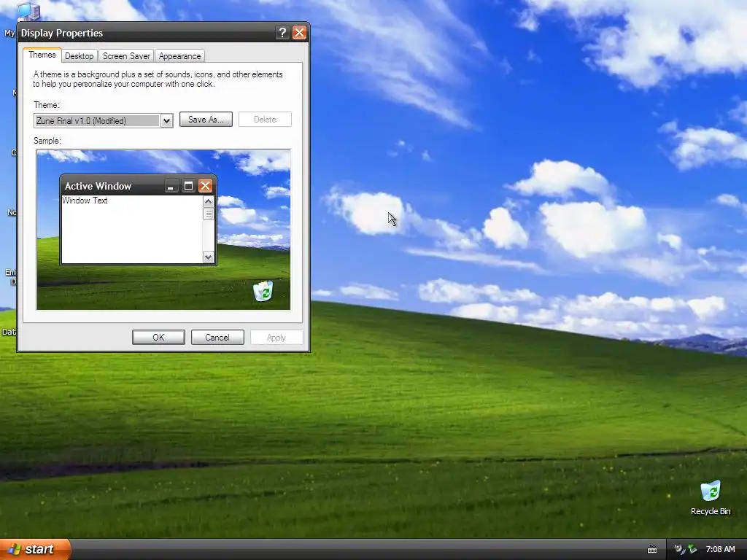The width and height of the screenshot is (747, 560).
Task: Open the Recycle Bin desktop icon
Action: pos(711,497)
